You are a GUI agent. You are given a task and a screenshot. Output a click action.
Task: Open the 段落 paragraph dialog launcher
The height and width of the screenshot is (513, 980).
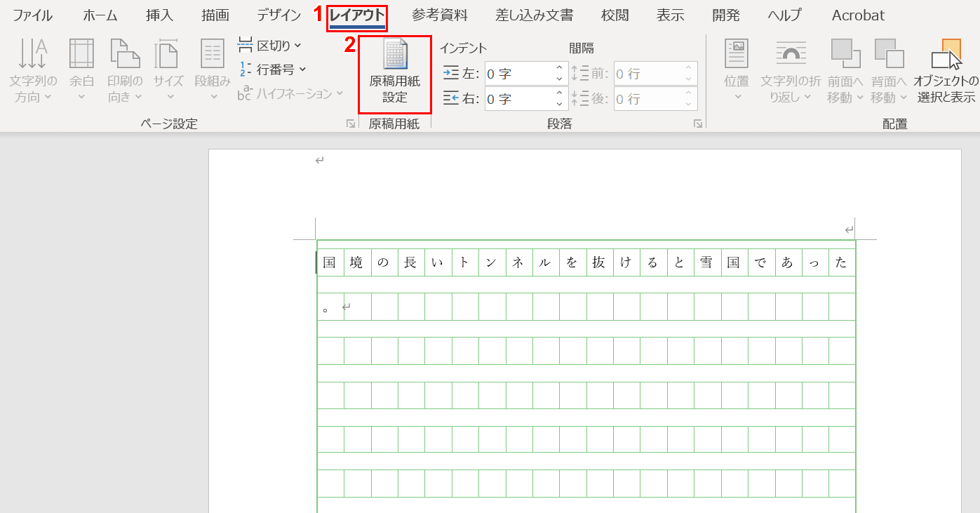coord(698,124)
